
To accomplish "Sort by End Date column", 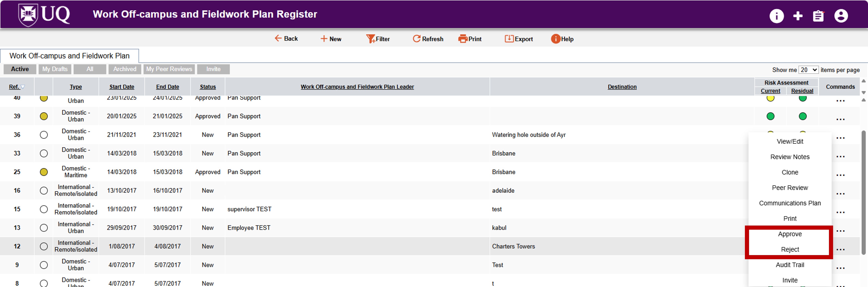I will click(167, 87).
